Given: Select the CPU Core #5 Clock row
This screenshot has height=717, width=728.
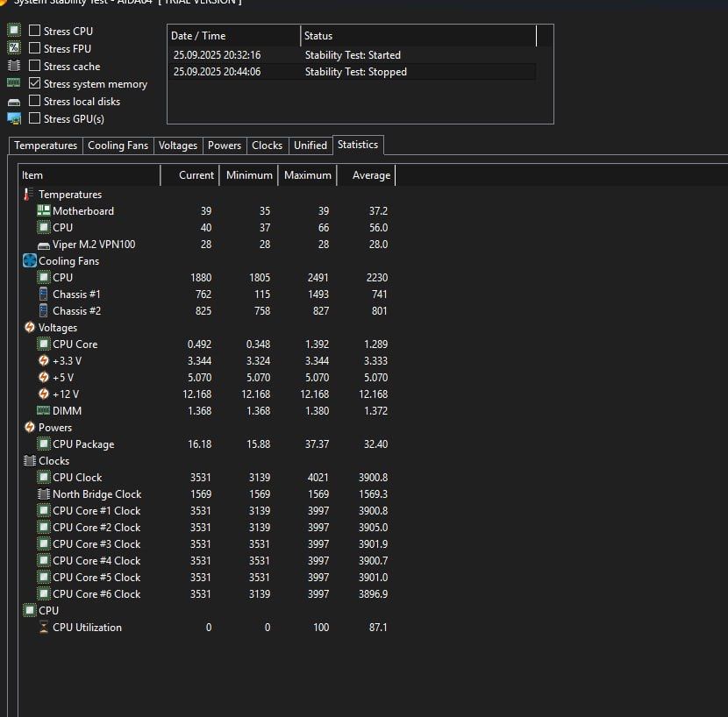Looking at the screenshot, I should click(x=207, y=578).
